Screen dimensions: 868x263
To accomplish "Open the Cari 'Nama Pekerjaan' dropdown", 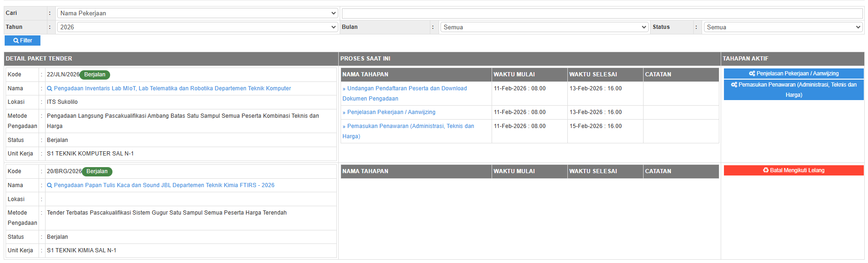I will [197, 13].
